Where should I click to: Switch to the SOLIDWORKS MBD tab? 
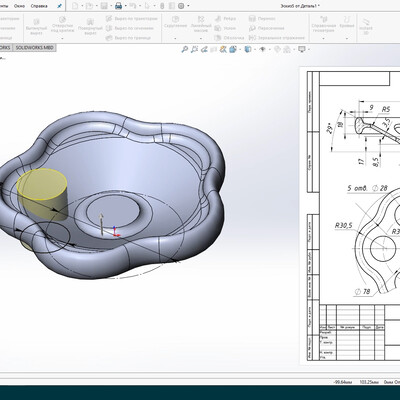(x=34, y=48)
